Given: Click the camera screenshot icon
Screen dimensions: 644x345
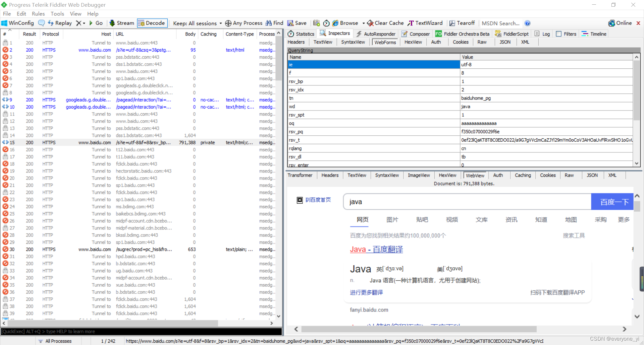Looking at the screenshot, I should click(x=316, y=23).
